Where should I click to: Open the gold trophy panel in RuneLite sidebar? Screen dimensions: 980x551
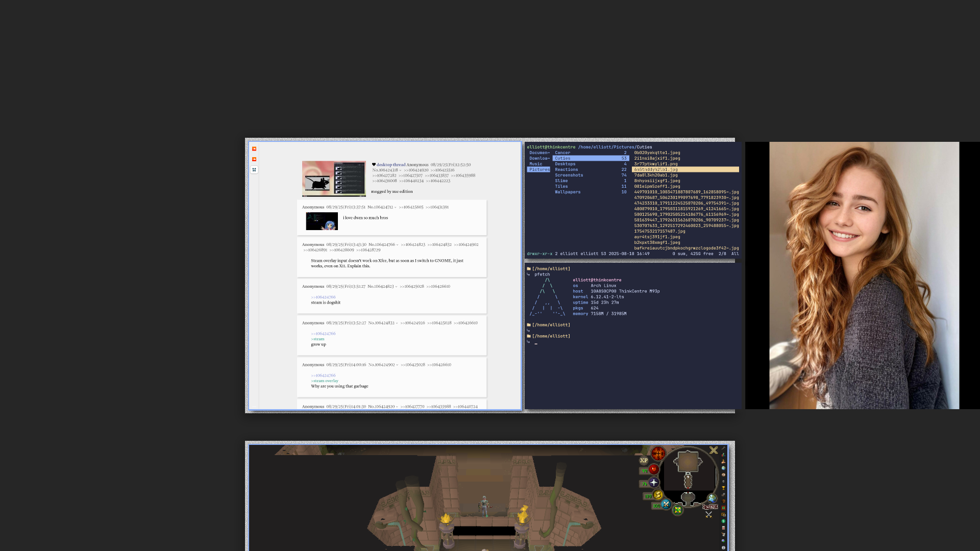point(723,488)
